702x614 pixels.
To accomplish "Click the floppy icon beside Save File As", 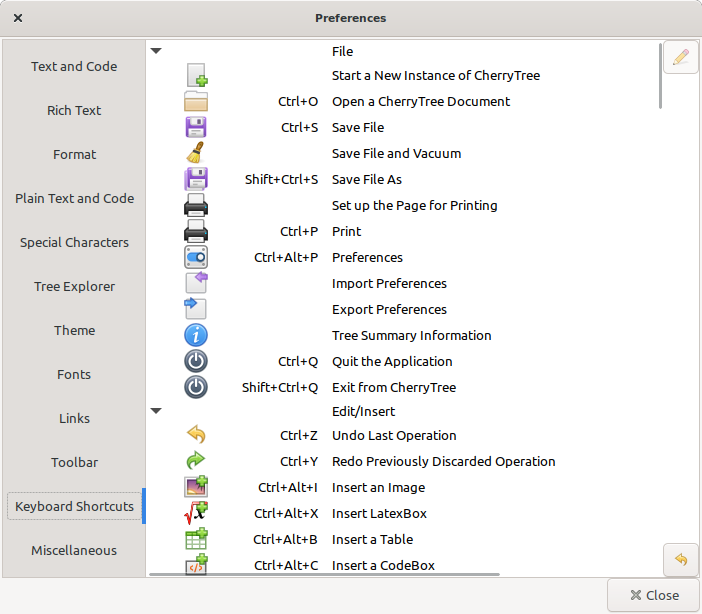I will [x=196, y=179].
